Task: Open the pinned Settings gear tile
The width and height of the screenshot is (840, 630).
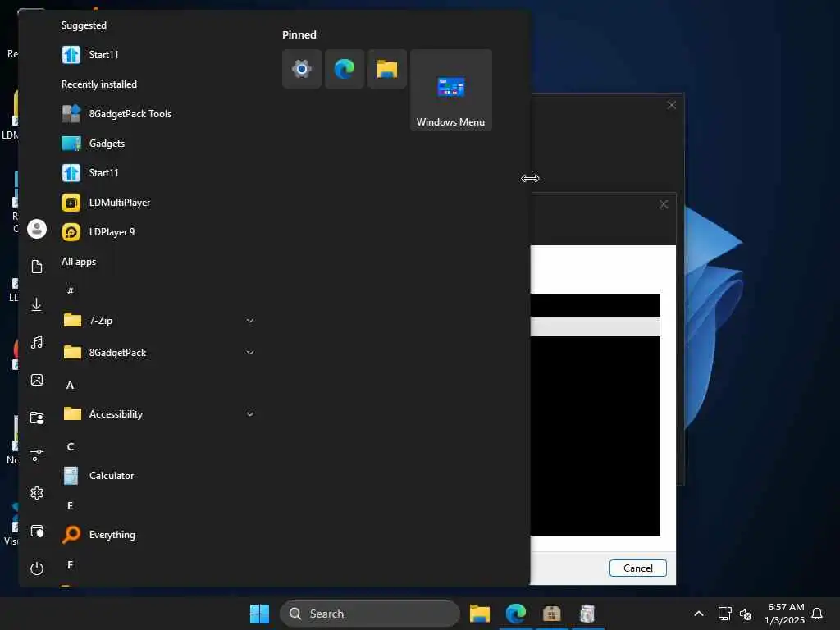Action: (302, 69)
